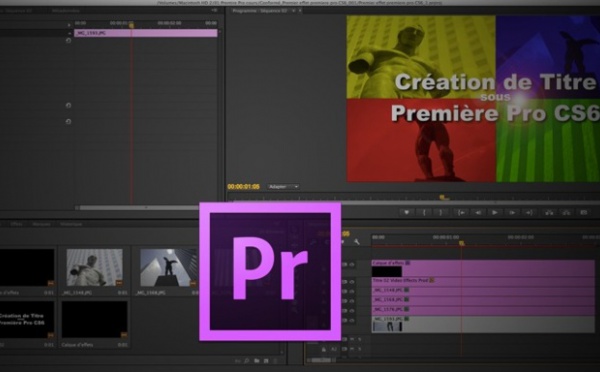Click the Mark Out bracket icon

tap(441, 212)
